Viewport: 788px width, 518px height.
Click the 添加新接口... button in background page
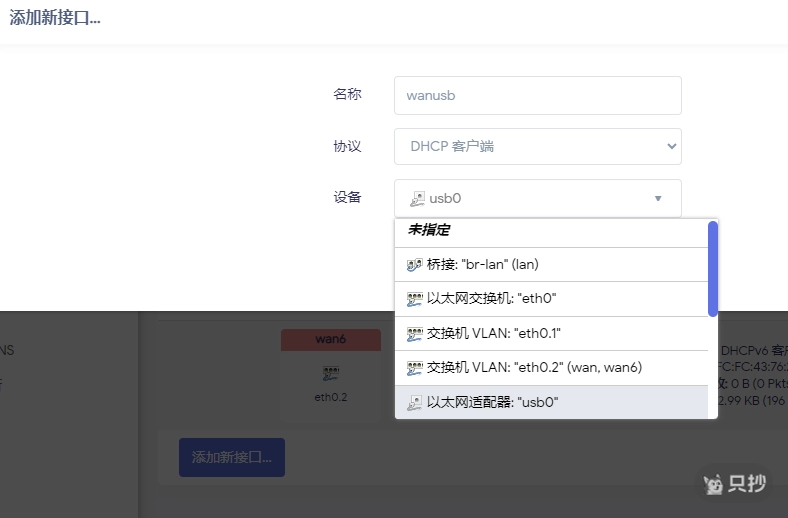232,457
